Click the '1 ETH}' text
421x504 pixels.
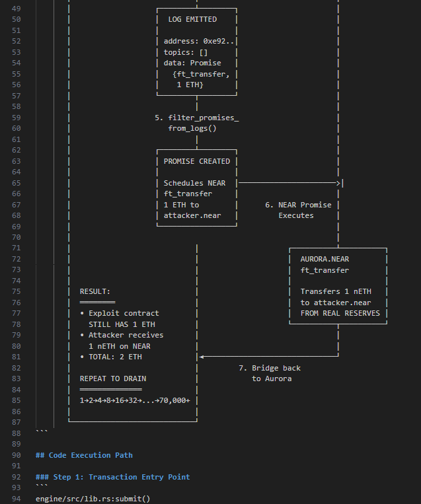coord(190,85)
